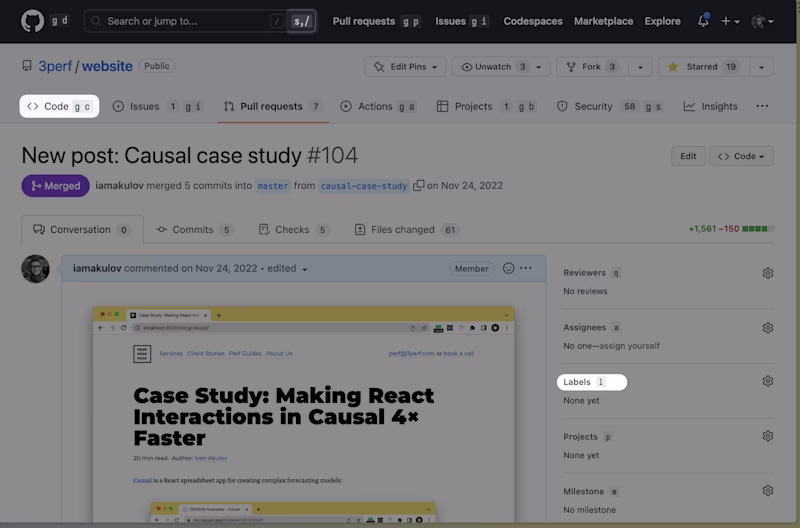The image size is (800, 528).
Task: Click the Labels sidebar heading
Action: pyautogui.click(x=577, y=382)
